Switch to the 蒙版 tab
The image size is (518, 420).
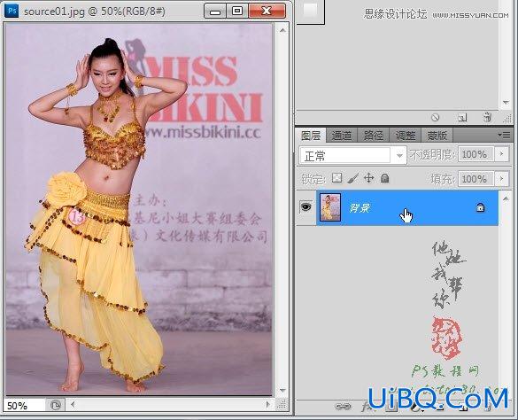(x=437, y=136)
